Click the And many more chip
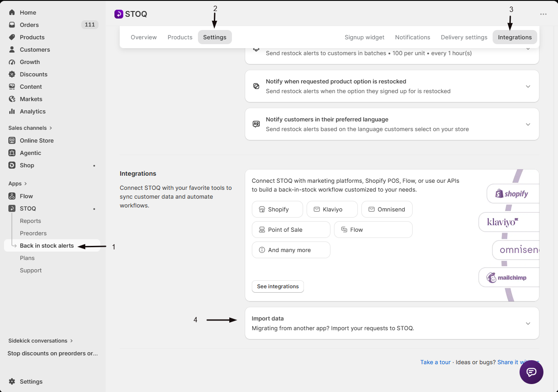The image size is (558, 392). [x=291, y=250]
